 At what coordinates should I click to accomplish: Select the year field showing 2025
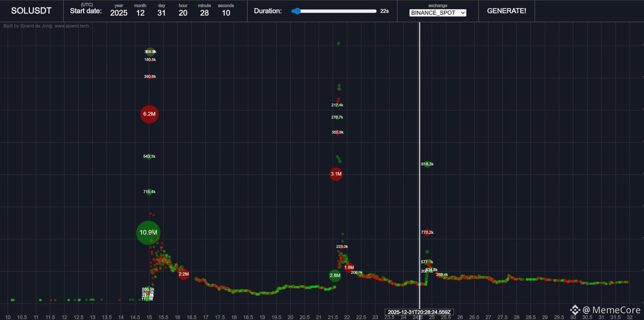tap(119, 13)
